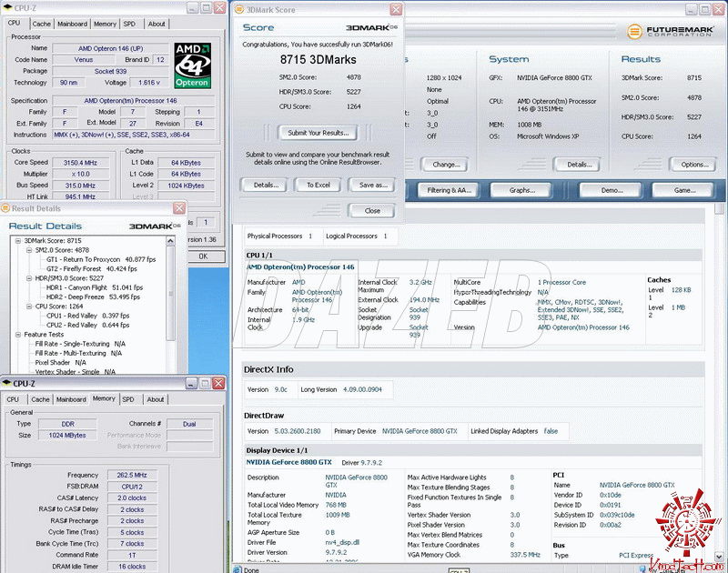Click the Result Details window title icon
This screenshot has width=728, height=573.
tap(5, 208)
